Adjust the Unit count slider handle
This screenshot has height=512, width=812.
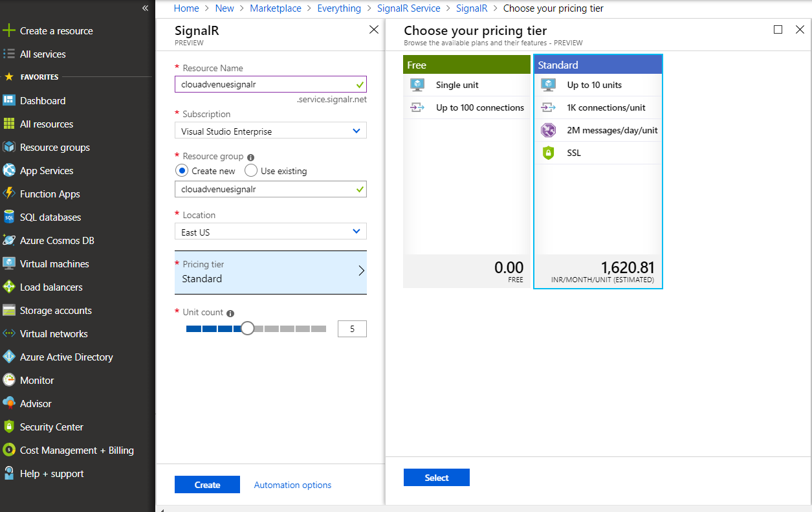point(247,328)
